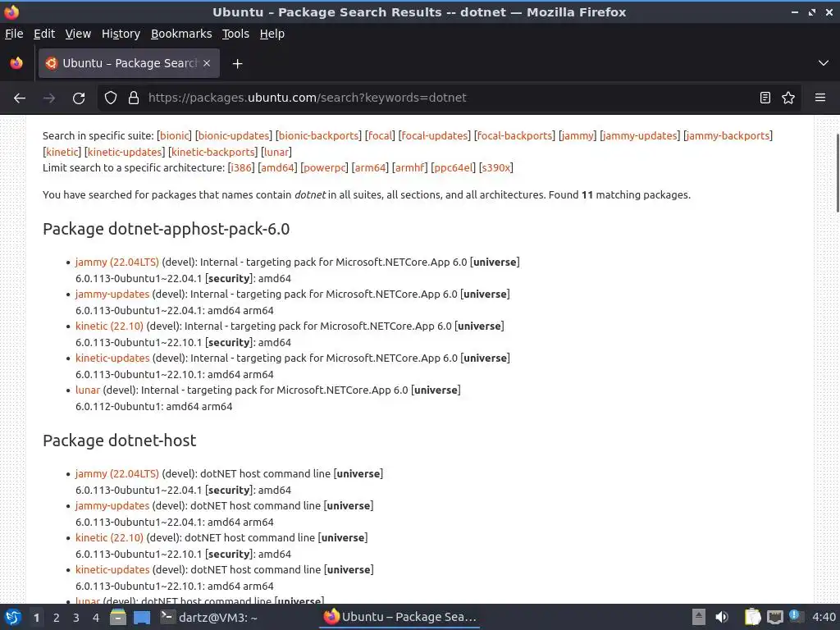
Task: Open the Help menu
Action: pos(272,34)
